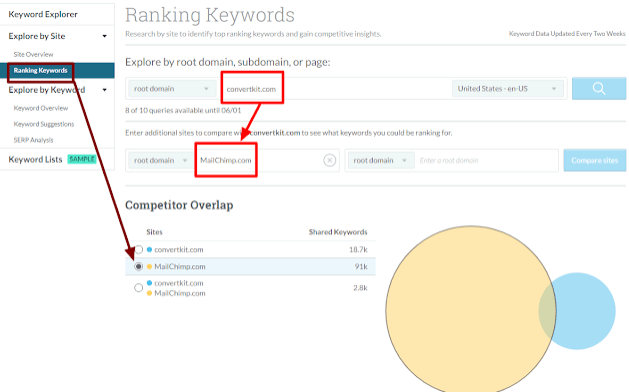Click the Compare sites button
The height and width of the screenshot is (392, 629).
[x=595, y=160]
